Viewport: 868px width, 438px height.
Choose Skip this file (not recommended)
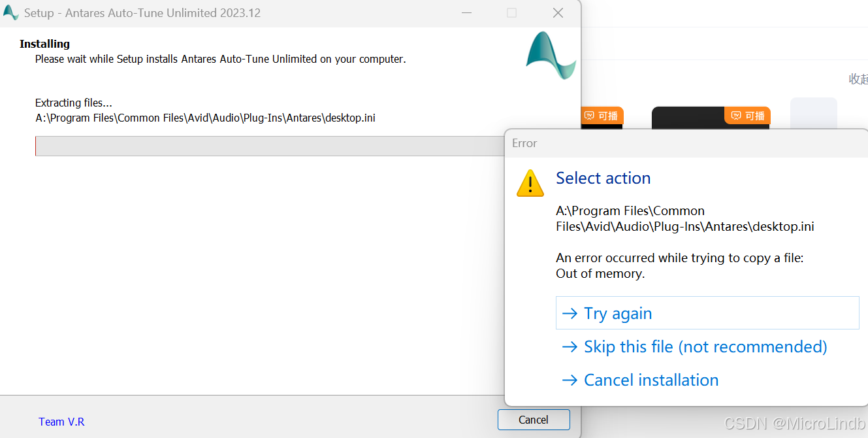coord(704,346)
